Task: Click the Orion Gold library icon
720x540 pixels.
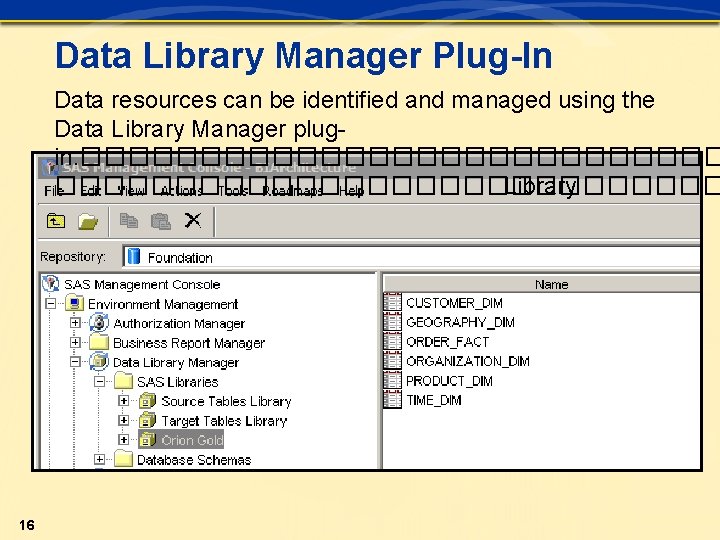Action: click(147, 439)
